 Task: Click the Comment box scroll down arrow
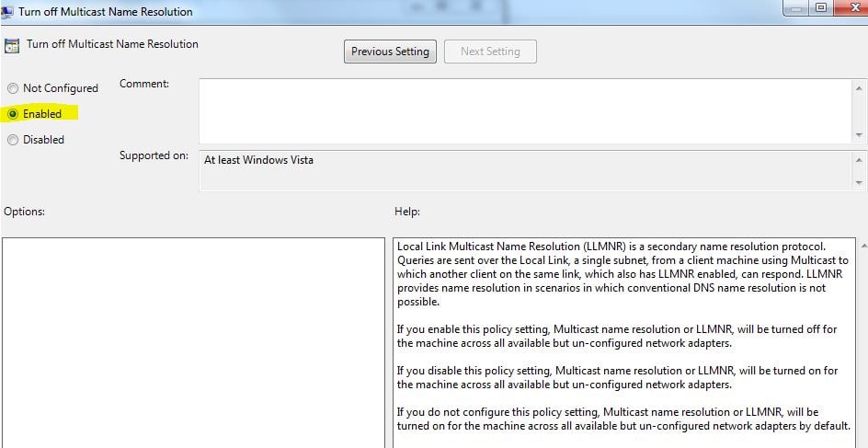click(860, 135)
